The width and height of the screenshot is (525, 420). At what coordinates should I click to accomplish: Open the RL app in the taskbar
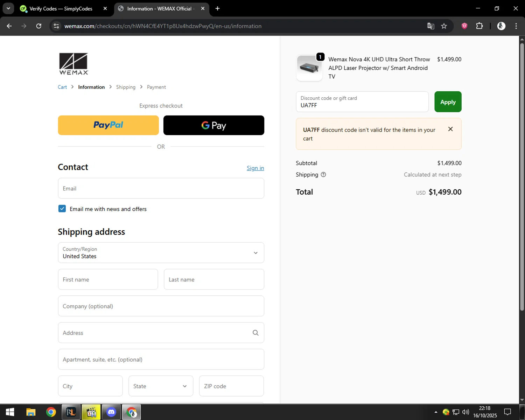pyautogui.click(x=71, y=412)
